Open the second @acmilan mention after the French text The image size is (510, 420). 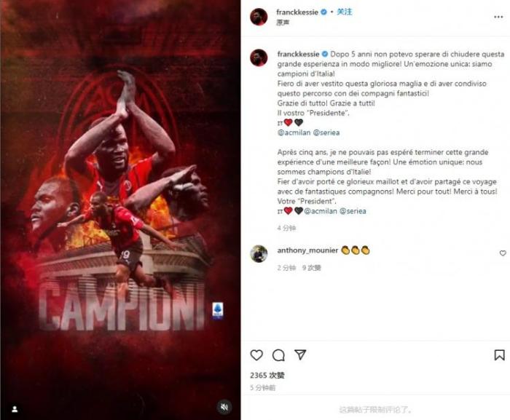pyautogui.click(x=321, y=211)
